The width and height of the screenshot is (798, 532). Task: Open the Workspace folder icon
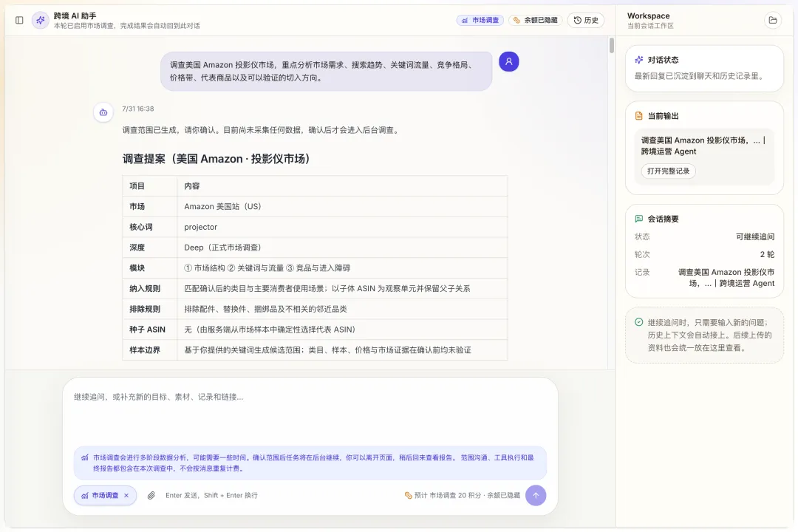tap(773, 21)
